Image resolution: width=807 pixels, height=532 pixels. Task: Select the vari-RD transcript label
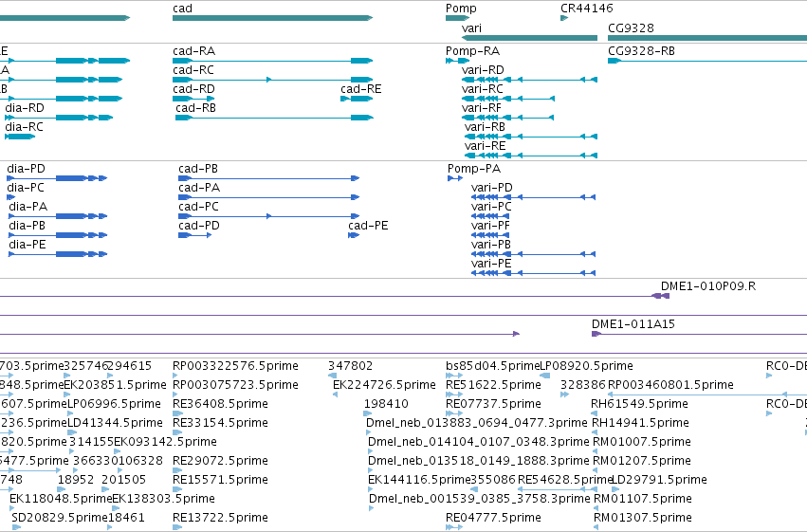483,70
